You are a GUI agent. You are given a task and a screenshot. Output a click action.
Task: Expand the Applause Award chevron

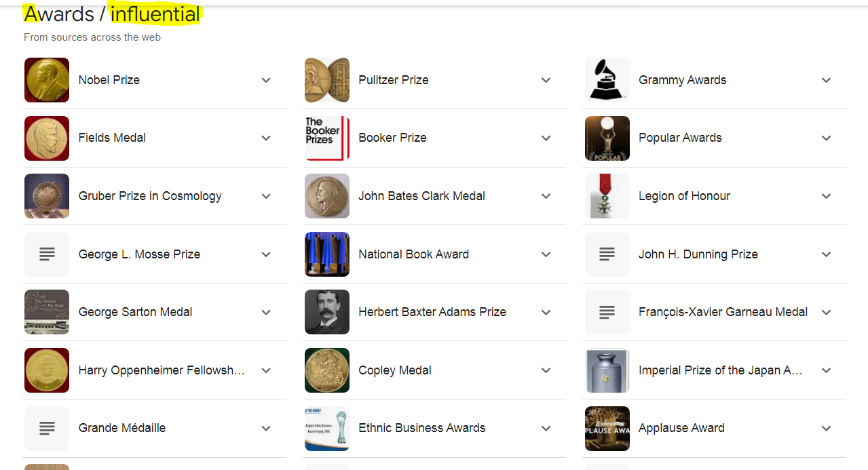(826, 428)
